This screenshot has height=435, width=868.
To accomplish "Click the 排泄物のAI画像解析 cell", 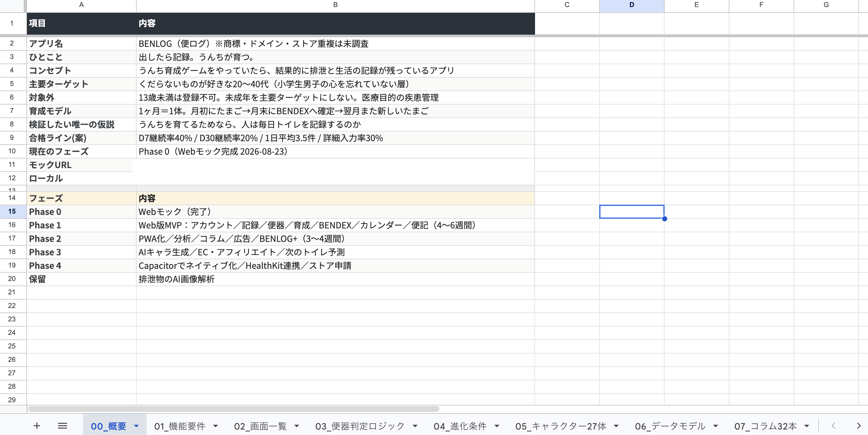I will point(335,279).
